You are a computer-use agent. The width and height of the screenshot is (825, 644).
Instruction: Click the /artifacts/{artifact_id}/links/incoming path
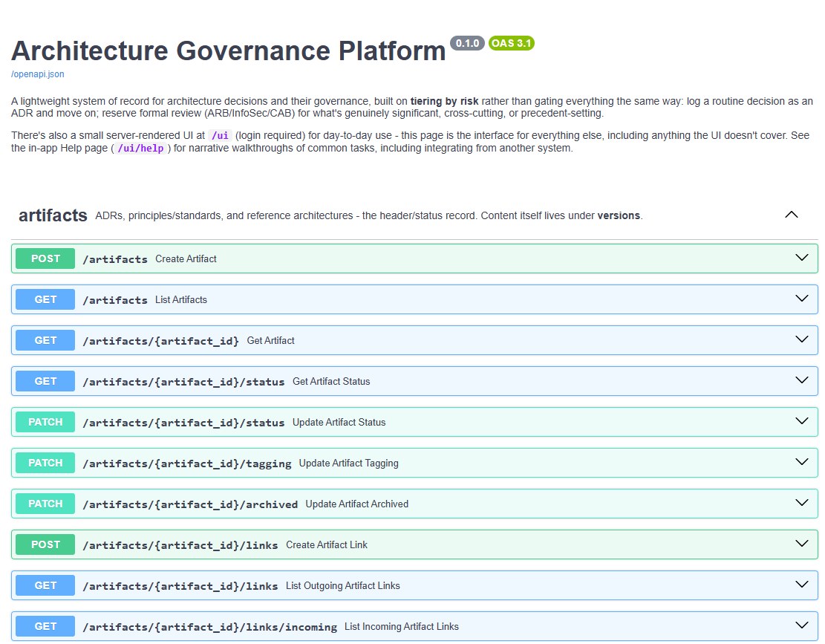pos(210,627)
